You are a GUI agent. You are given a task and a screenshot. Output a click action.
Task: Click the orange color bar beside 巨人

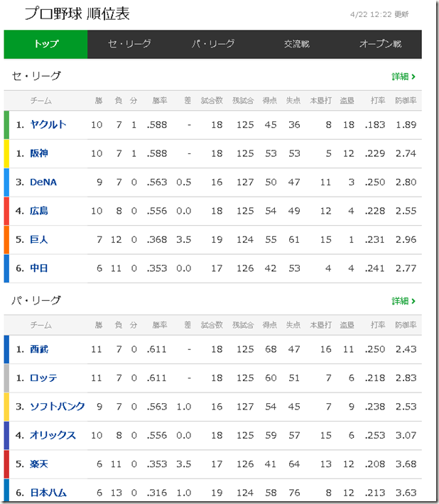pyautogui.click(x=7, y=240)
